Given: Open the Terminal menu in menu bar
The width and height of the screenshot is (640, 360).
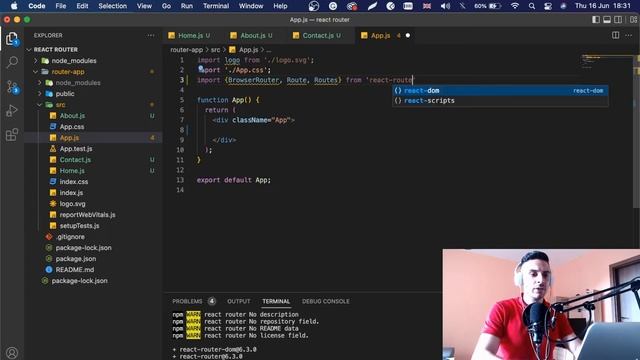Looking at the screenshot, I should [216, 6].
